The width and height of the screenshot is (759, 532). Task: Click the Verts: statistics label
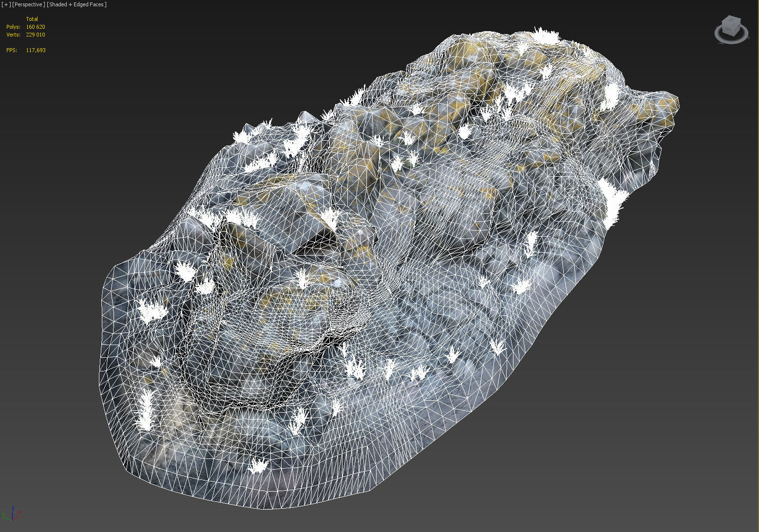[x=13, y=35]
